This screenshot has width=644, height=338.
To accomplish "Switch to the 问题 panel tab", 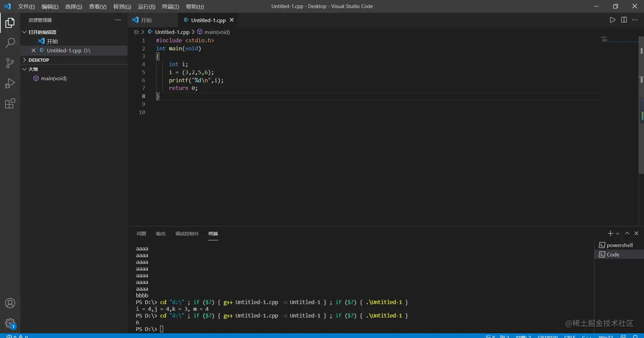I will point(141,234).
